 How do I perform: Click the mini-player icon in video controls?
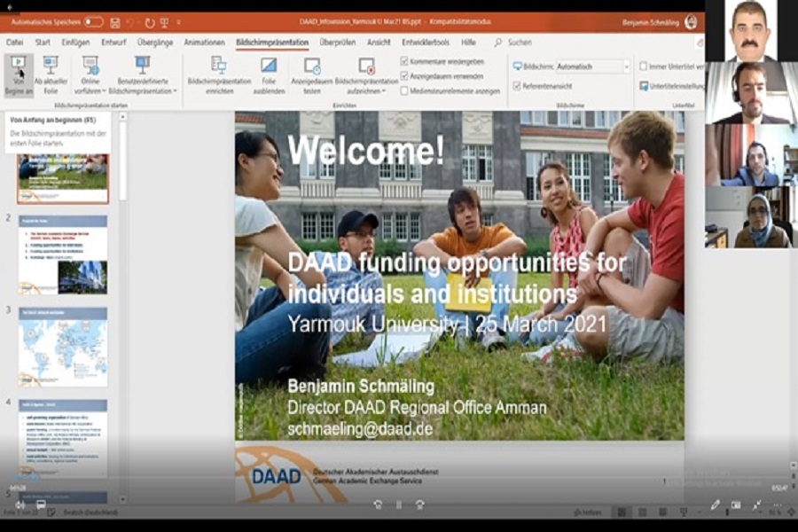[736, 505]
